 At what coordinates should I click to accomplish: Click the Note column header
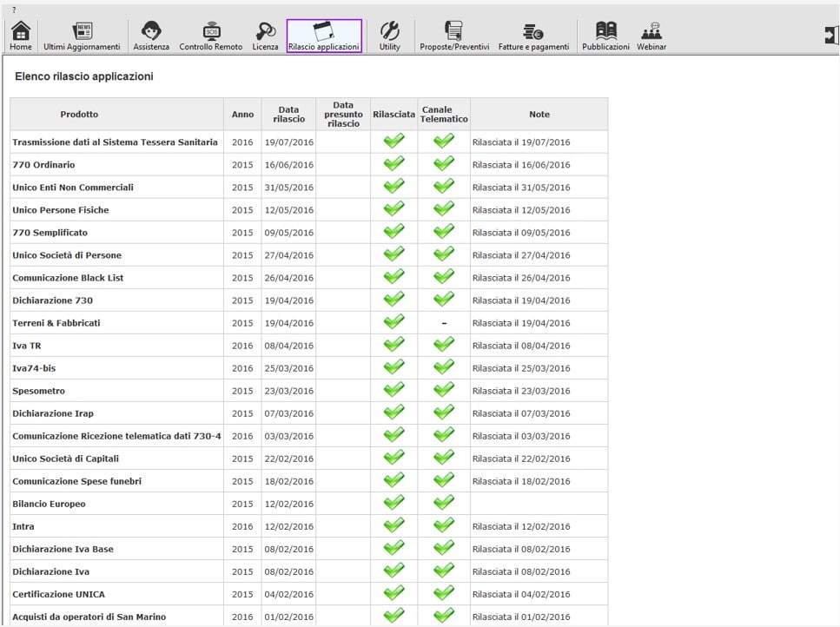coord(539,114)
